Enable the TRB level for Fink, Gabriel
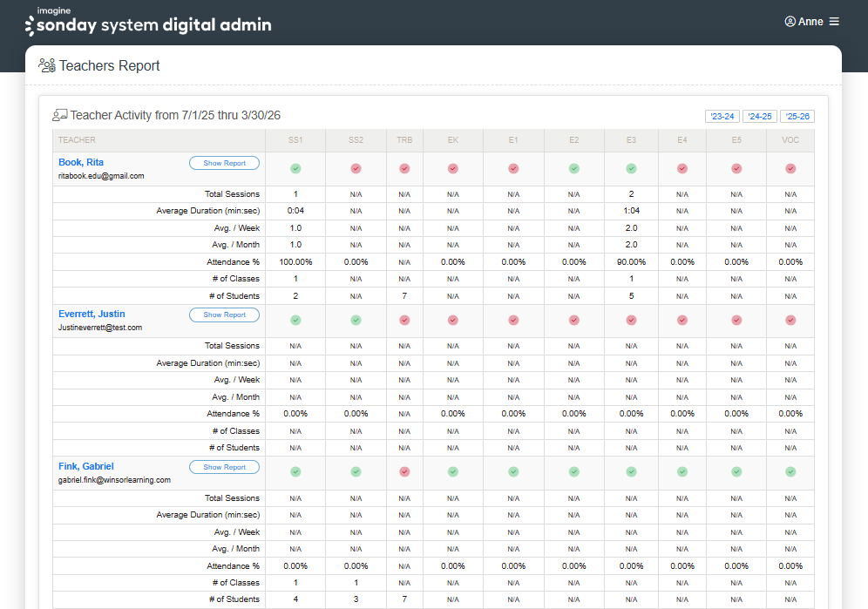Screen dimensions: 868x609 pos(404,471)
